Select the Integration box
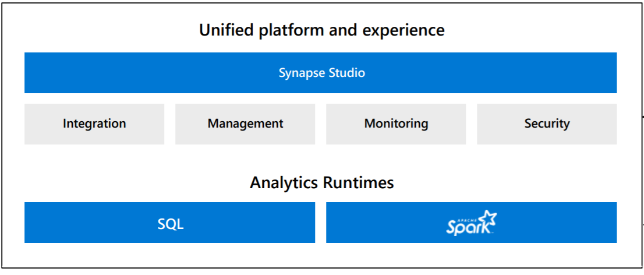This screenshot has width=644, height=275. [94, 124]
